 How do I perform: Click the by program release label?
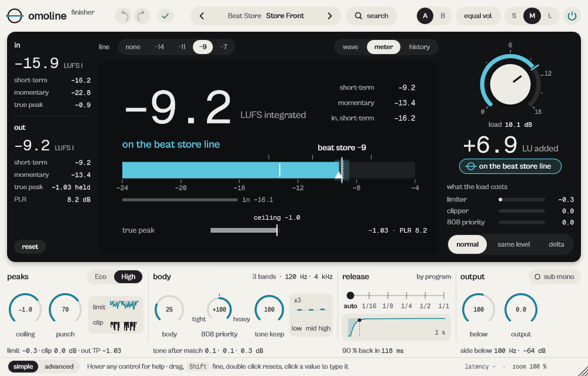click(433, 277)
